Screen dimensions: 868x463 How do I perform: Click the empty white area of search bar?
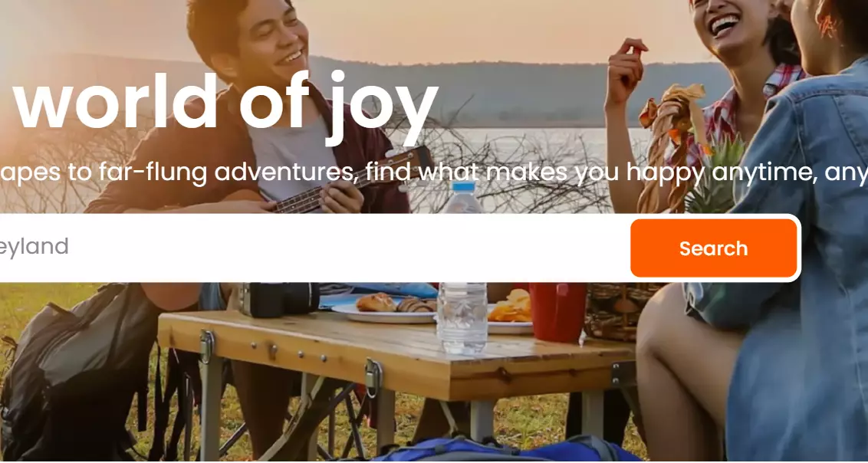(349, 248)
